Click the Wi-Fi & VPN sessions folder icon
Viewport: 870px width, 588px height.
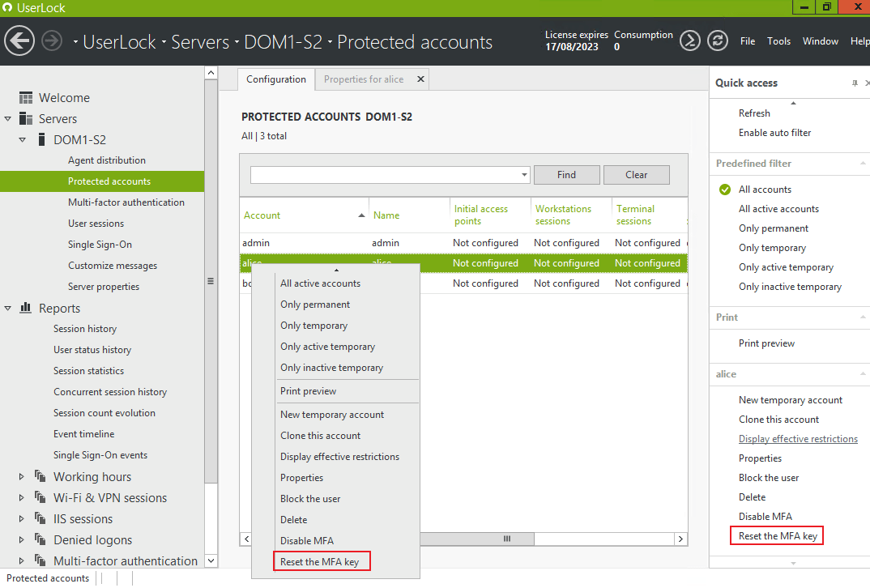(41, 497)
